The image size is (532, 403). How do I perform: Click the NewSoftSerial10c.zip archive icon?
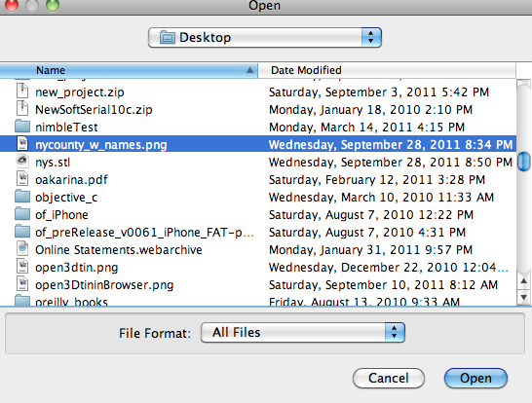pos(22,109)
